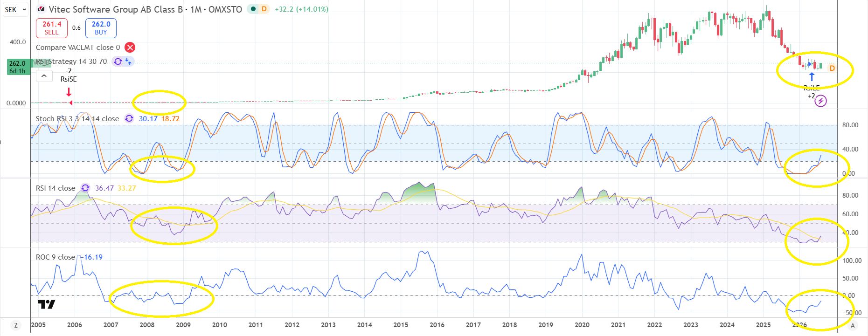Click the ROC value -16.19

(91, 257)
